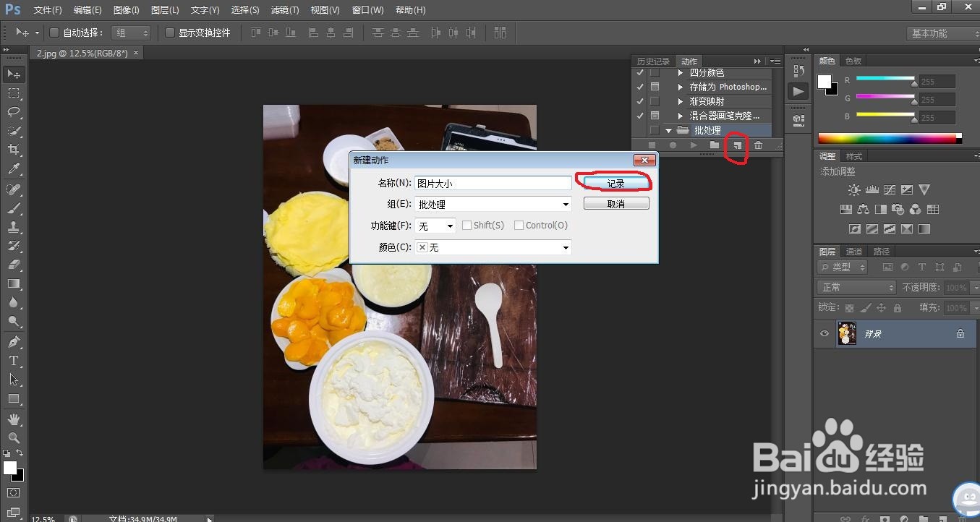Toggle the check mark for 四分颜色 action
The height and width of the screenshot is (522, 980).
point(640,73)
